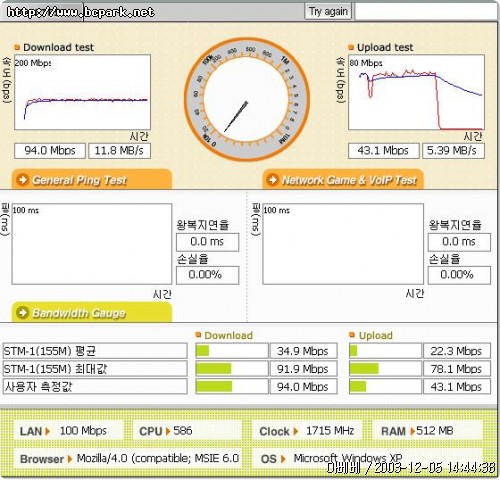The image size is (500, 480).
Task: Click the 사용자 측정값 row label
Action: pyautogui.click(x=95, y=387)
